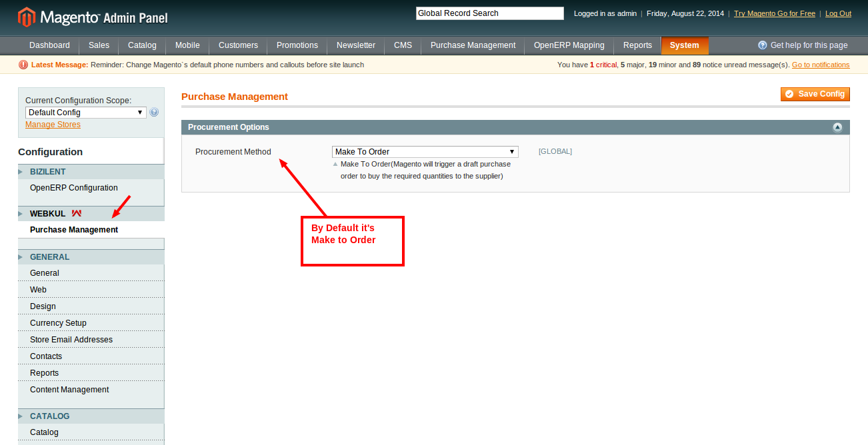Open Store Email Addresses section

(x=91, y=340)
